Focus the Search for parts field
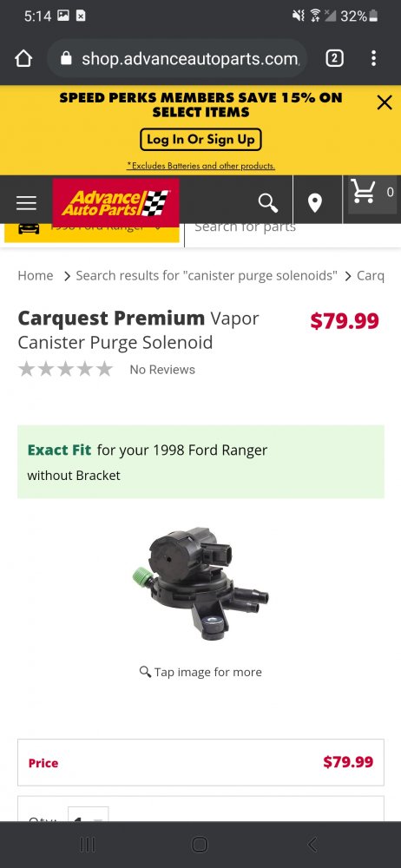Viewport: 401px width, 868px height. [293, 233]
